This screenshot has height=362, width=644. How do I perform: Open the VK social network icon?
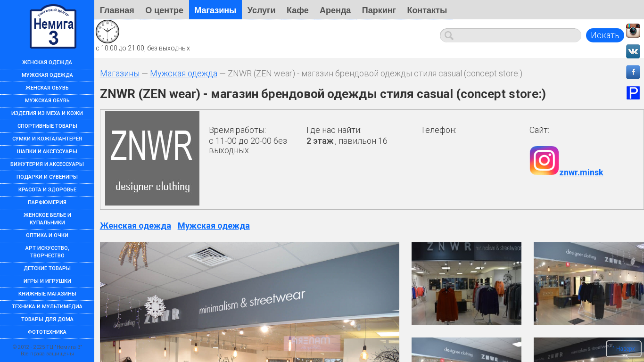click(x=633, y=51)
